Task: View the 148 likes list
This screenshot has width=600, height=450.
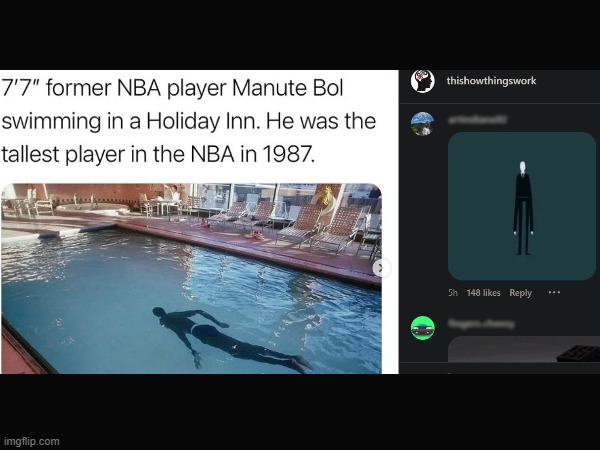Action: (483, 293)
